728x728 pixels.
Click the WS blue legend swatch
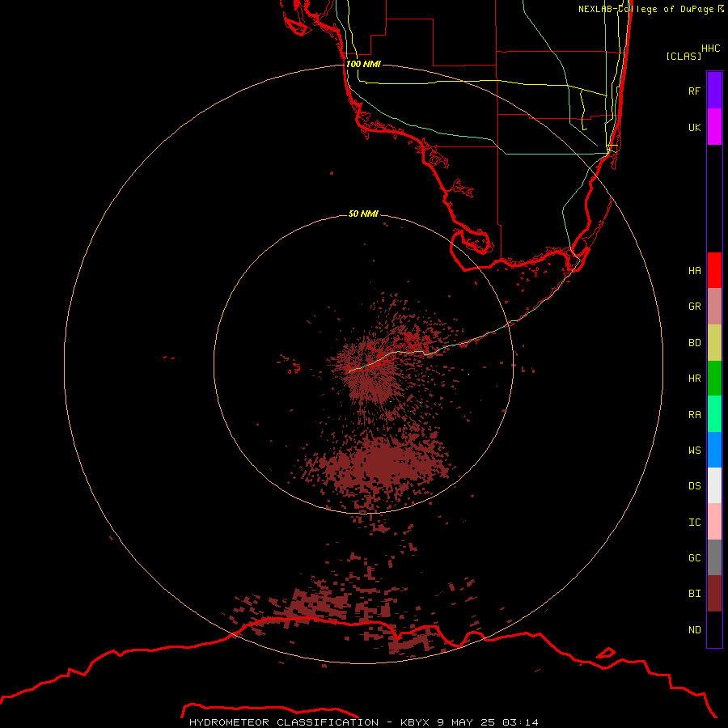coord(714,450)
